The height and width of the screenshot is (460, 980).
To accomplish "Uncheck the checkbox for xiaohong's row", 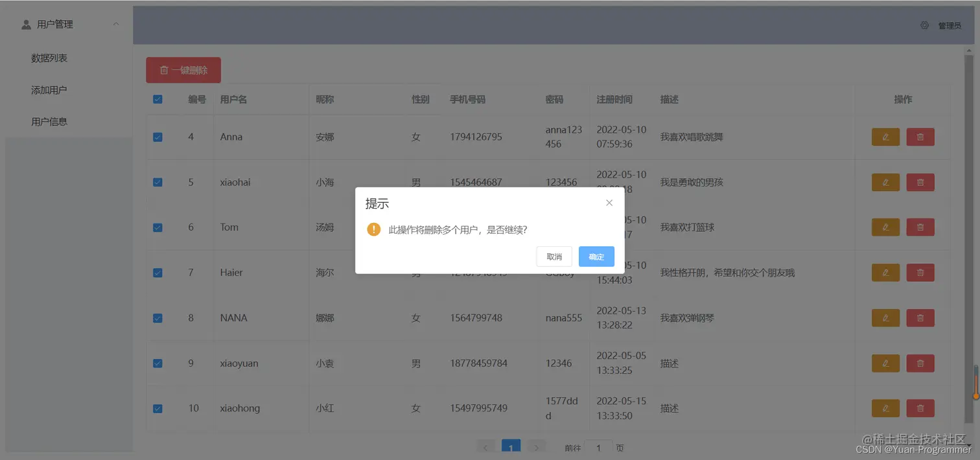I will [x=157, y=408].
